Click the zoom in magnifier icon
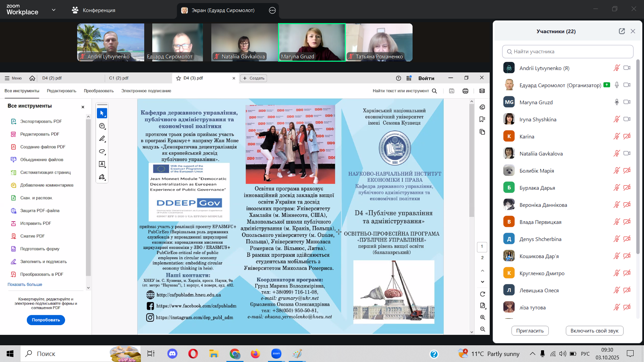644x362 pixels. 482,317
